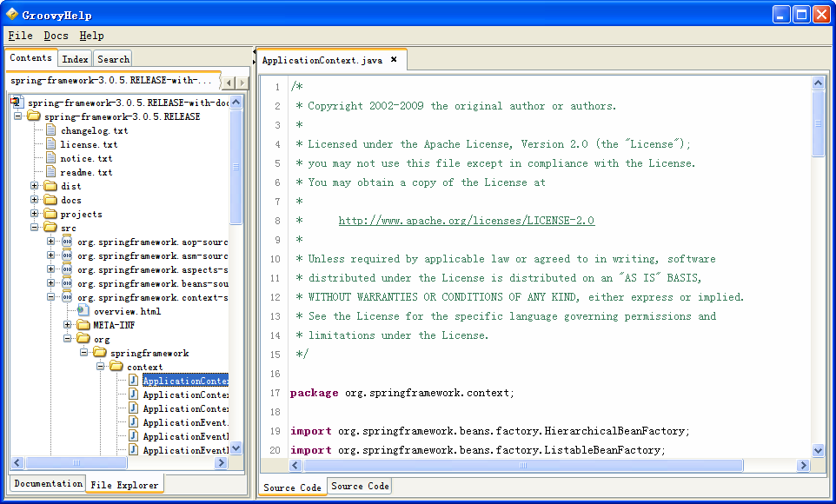Click the beans-sources jar archive icon

pos(67,283)
